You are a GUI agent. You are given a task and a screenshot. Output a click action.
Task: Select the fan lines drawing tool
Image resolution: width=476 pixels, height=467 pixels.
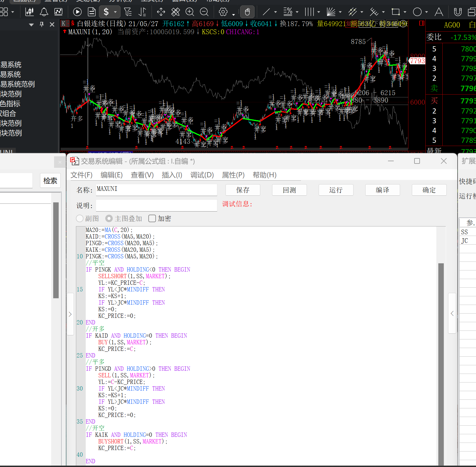[331, 12]
